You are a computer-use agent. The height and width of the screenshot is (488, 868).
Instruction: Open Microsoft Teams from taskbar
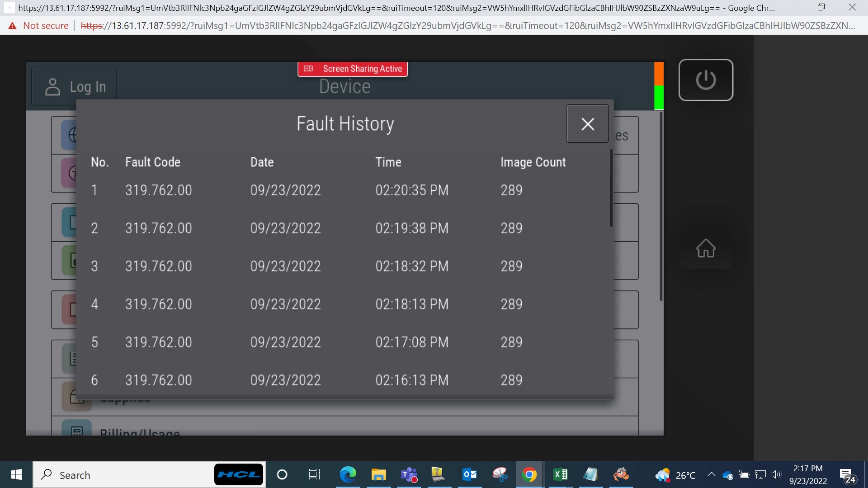point(409,474)
